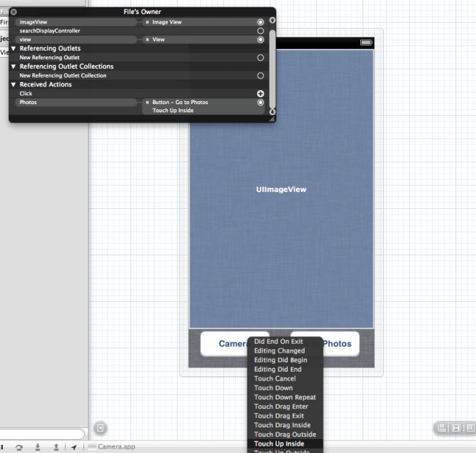
Task: Click the Photos received action row
Action: (x=76, y=103)
